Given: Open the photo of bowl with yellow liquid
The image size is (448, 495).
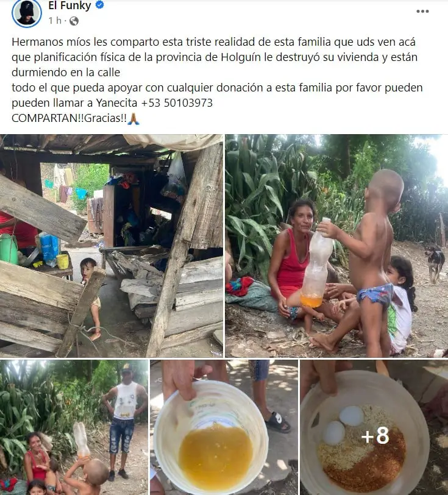Looking at the screenshot, I should [x=224, y=427].
